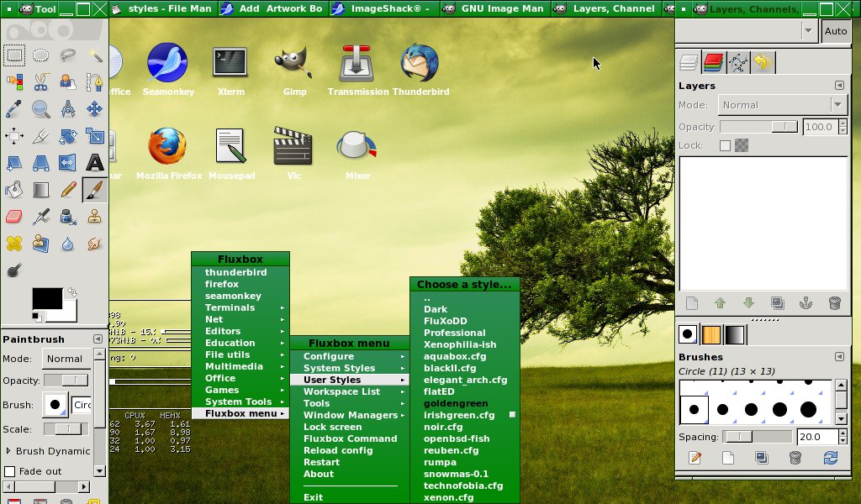861x504 pixels.
Task: Select the Scissors Select tool
Action: (x=40, y=82)
